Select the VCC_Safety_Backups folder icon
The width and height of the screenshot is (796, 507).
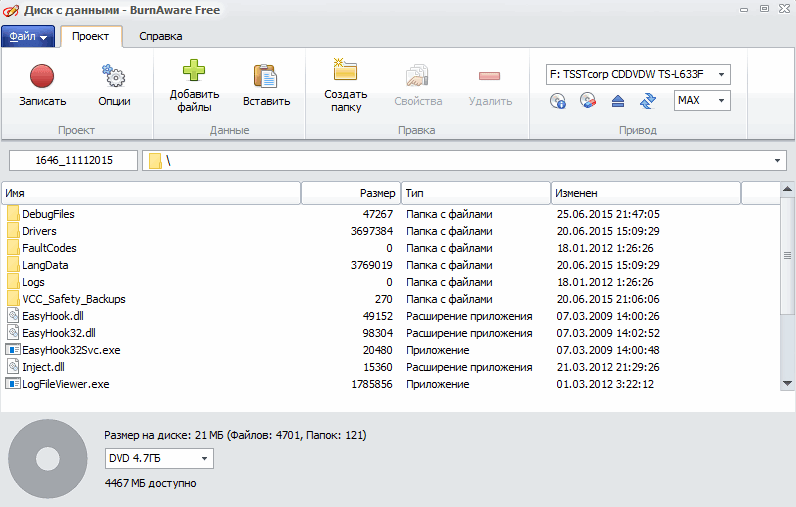coord(13,299)
